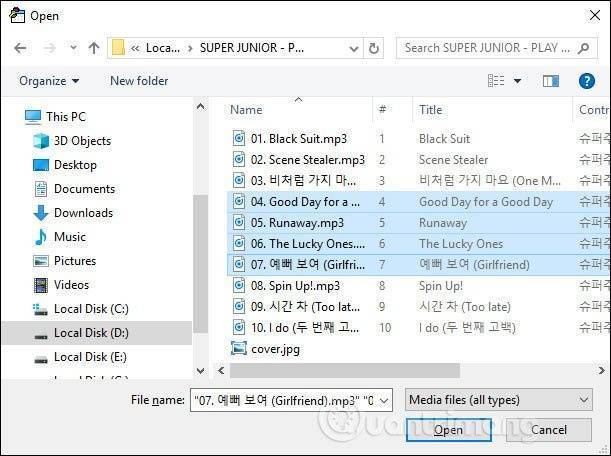Refresh the current folder listing
The width and height of the screenshot is (611, 456).
(x=374, y=47)
